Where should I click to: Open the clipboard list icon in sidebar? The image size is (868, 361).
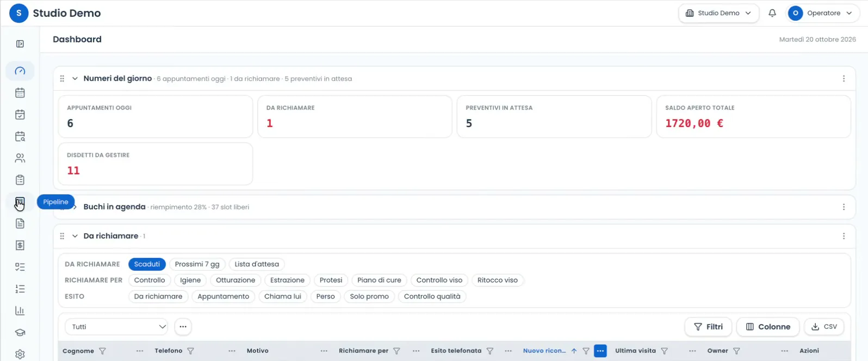point(20,180)
